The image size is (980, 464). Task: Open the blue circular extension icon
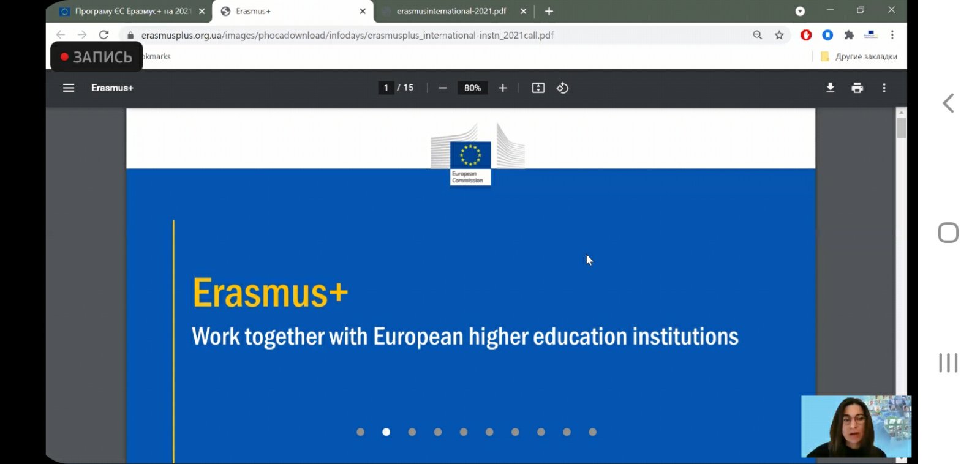[x=827, y=35]
